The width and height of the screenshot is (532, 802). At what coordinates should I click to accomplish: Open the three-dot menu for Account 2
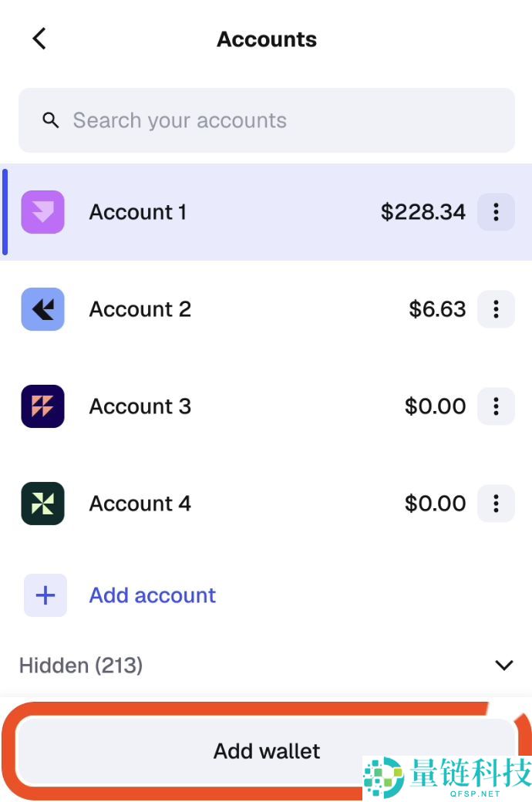click(496, 309)
